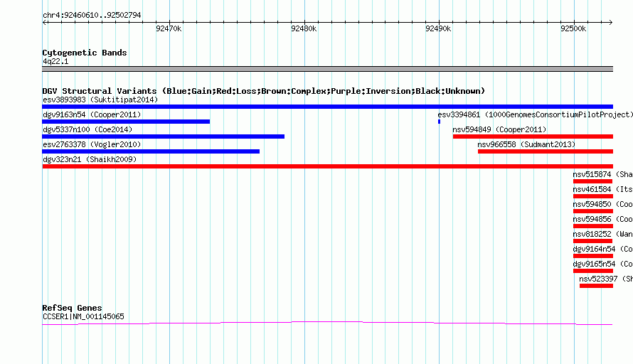
Task: Open the dgv9163n54 (Cooper2011) variant label
Action: [x=92, y=114]
